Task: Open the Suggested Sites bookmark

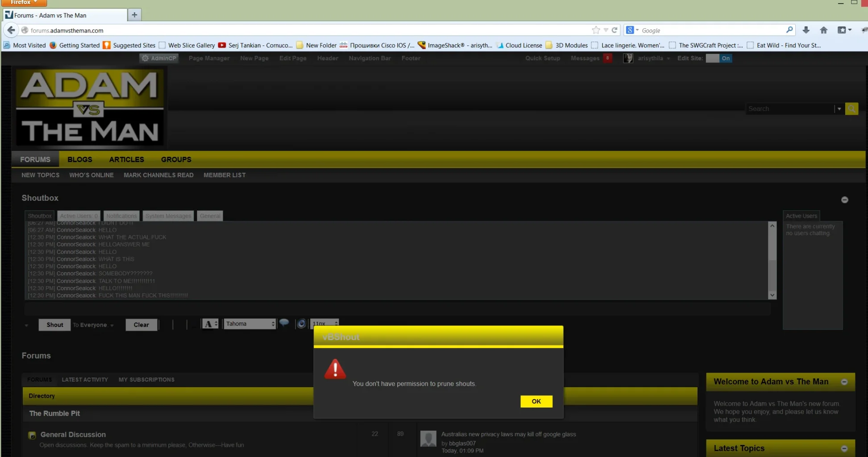Action: point(129,45)
